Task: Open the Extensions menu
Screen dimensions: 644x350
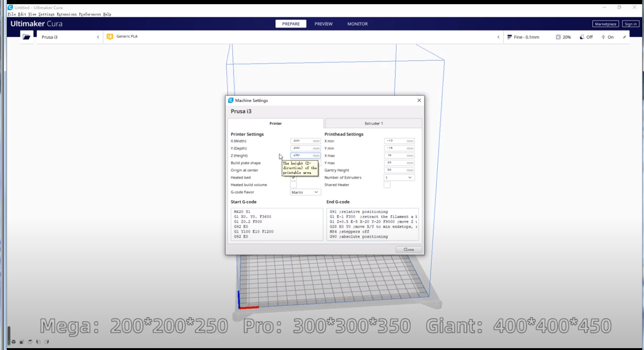Action: coord(67,14)
